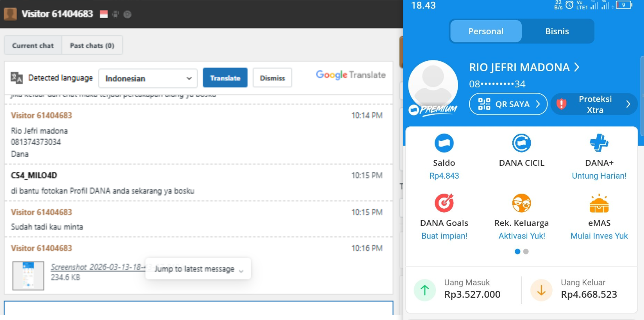644x320 pixels.
Task: Click the "Rio Jefri madona" chat line
Action: pyautogui.click(x=39, y=131)
